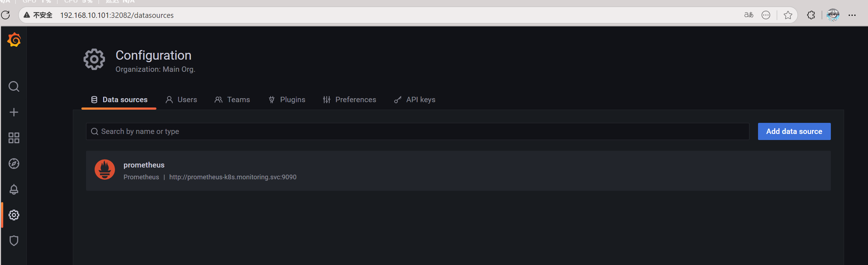Open the Dashboards grid sidebar icon
868x265 pixels.
(14, 138)
